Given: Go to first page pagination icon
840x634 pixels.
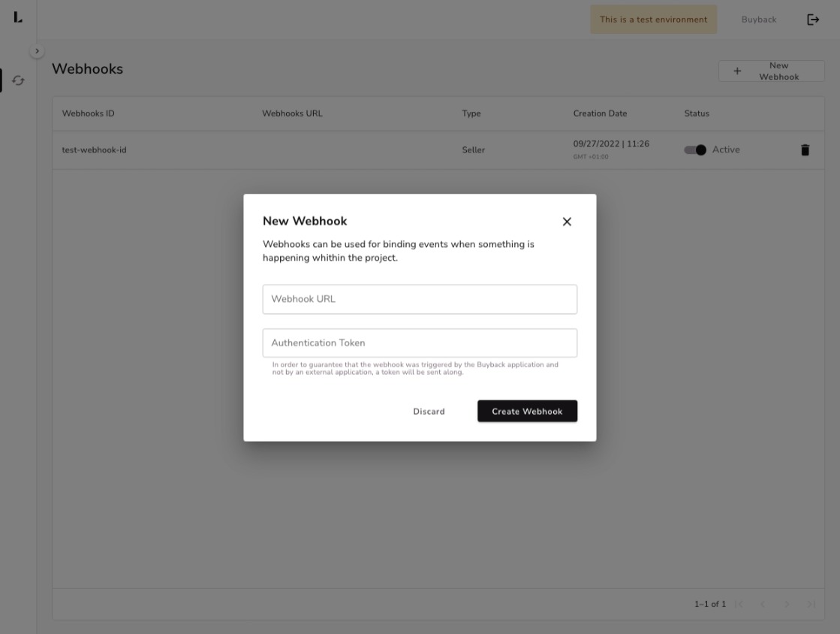Looking at the screenshot, I should [739, 604].
